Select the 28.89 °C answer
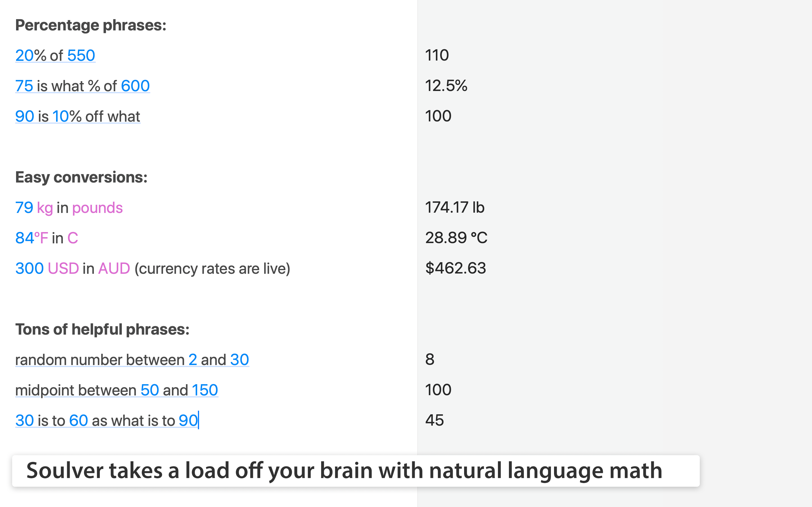812x507 pixels. (456, 238)
